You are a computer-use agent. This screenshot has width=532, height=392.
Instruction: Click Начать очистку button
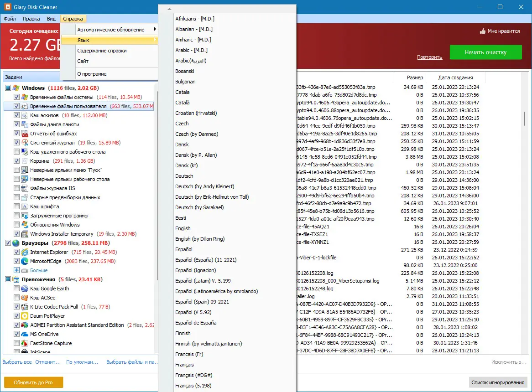[x=486, y=52]
